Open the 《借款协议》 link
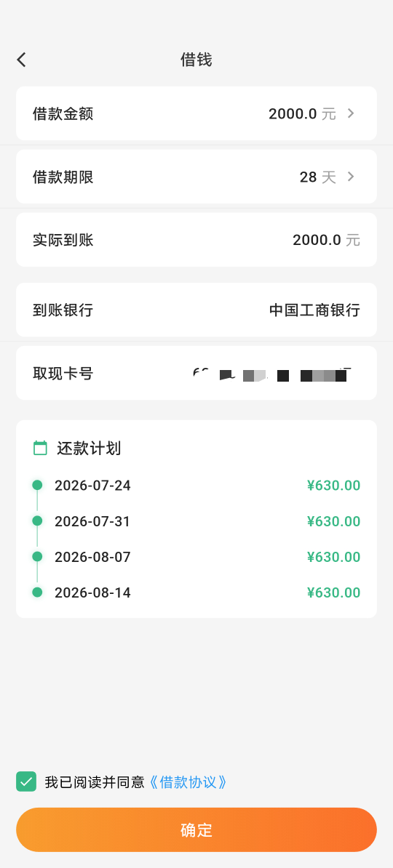The width and height of the screenshot is (393, 868). (188, 782)
